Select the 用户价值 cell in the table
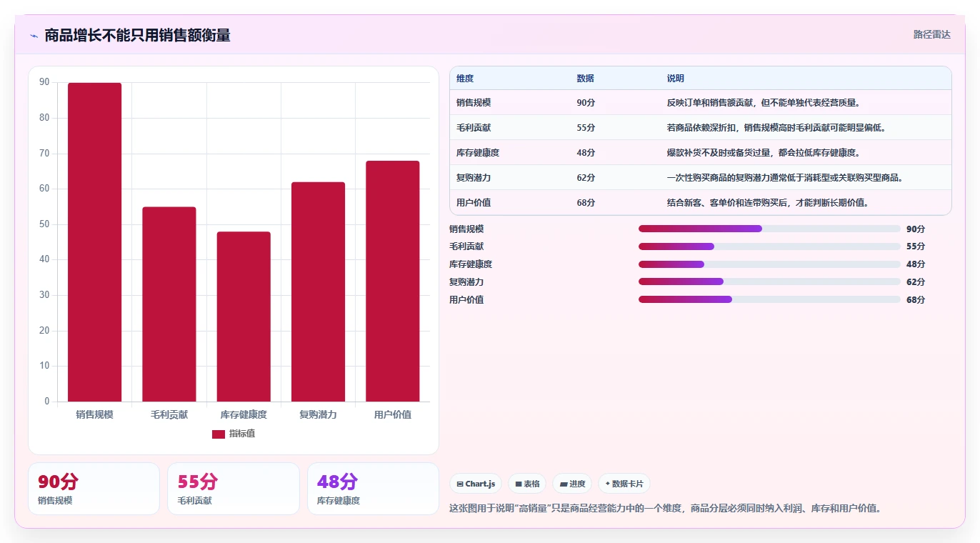This screenshot has width=980, height=543. pyautogui.click(x=474, y=203)
